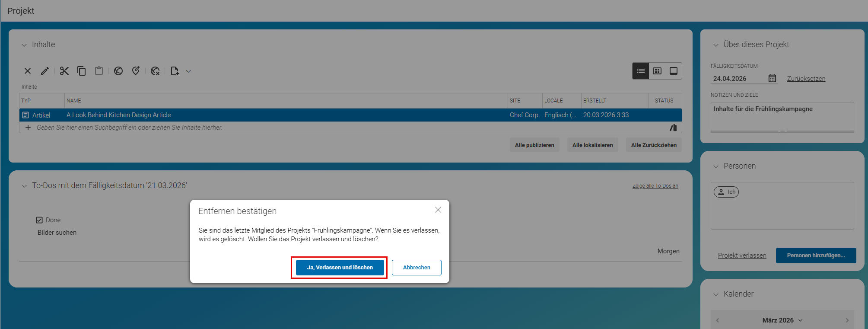Click Zeige alle To-Dos an link
Image resolution: width=868 pixels, height=329 pixels.
coord(655,186)
